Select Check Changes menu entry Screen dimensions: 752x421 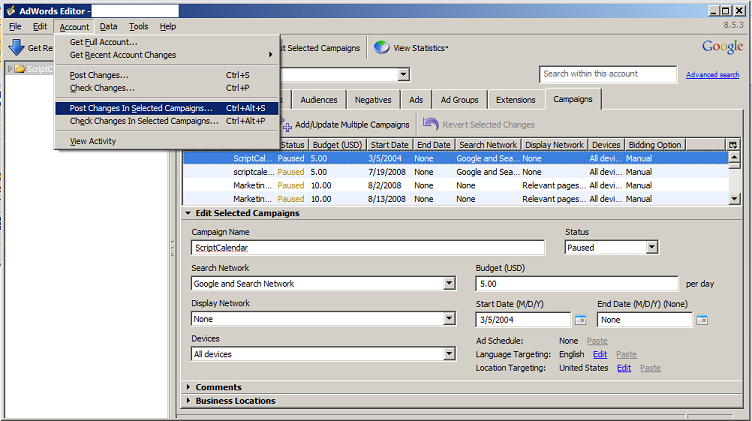tap(167, 88)
